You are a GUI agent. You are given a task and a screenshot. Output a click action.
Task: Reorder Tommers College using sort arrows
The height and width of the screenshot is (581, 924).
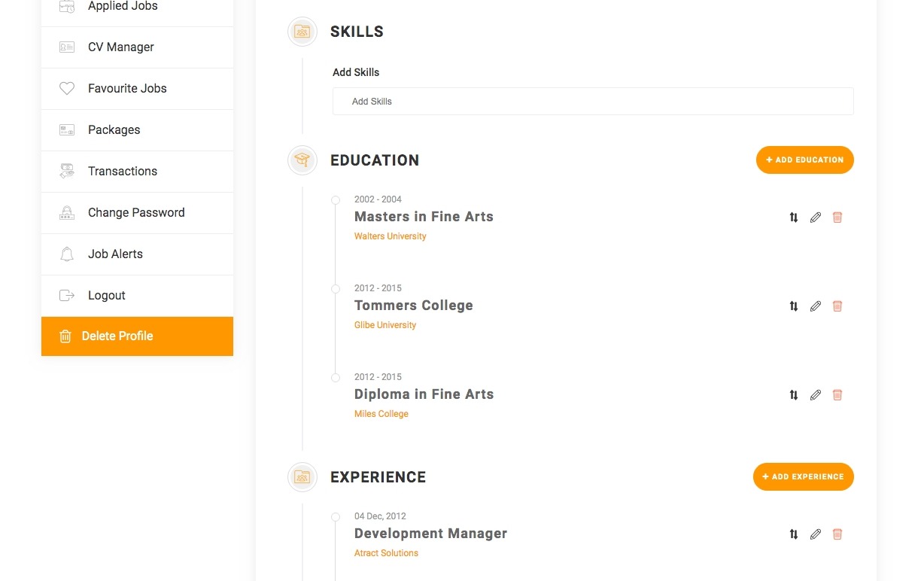point(794,306)
